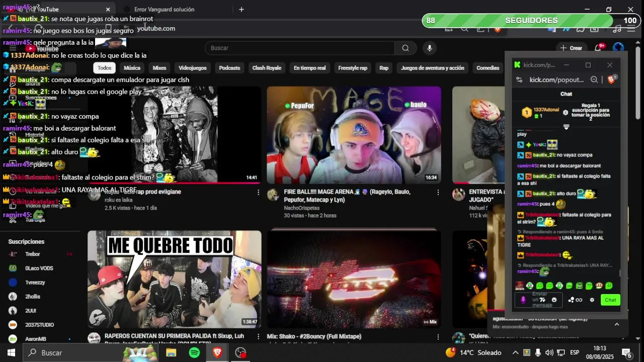This screenshot has width=644, height=362.
Task: Click NachoCrispetas channel avatar
Action: tap(273, 195)
